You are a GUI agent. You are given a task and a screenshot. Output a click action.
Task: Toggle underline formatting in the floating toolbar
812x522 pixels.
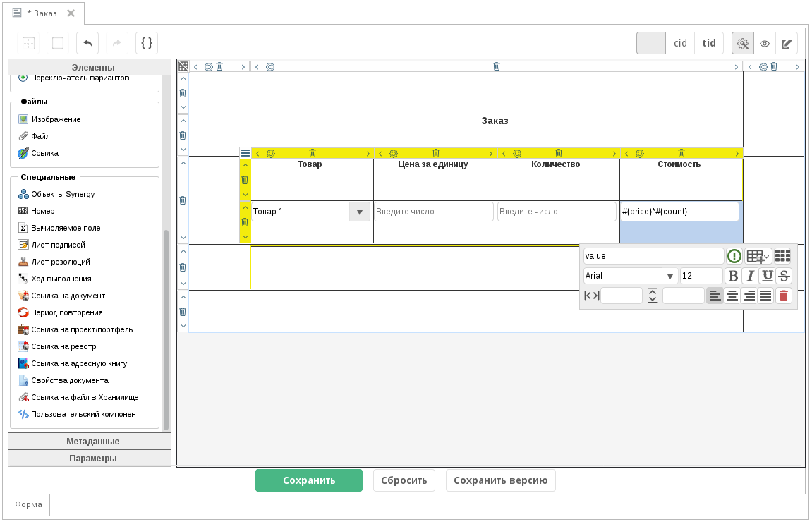tap(767, 276)
